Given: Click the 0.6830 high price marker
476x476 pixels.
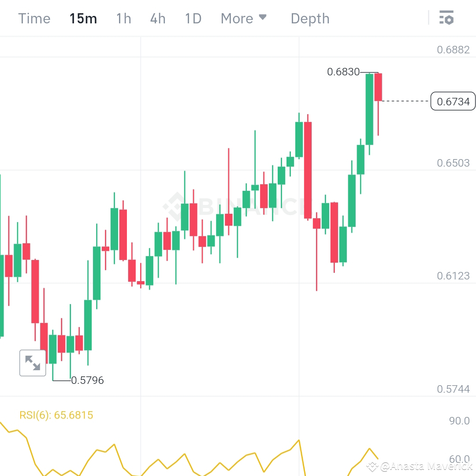Looking at the screenshot, I should tap(343, 72).
